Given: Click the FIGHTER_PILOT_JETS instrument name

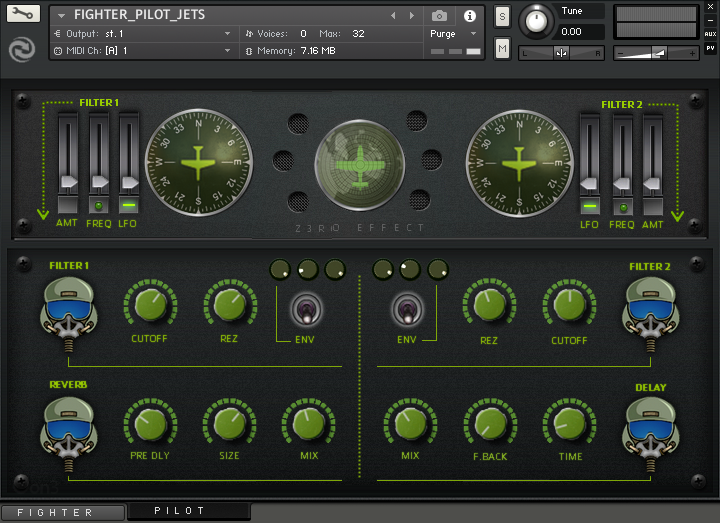Looking at the screenshot, I should coord(140,15).
